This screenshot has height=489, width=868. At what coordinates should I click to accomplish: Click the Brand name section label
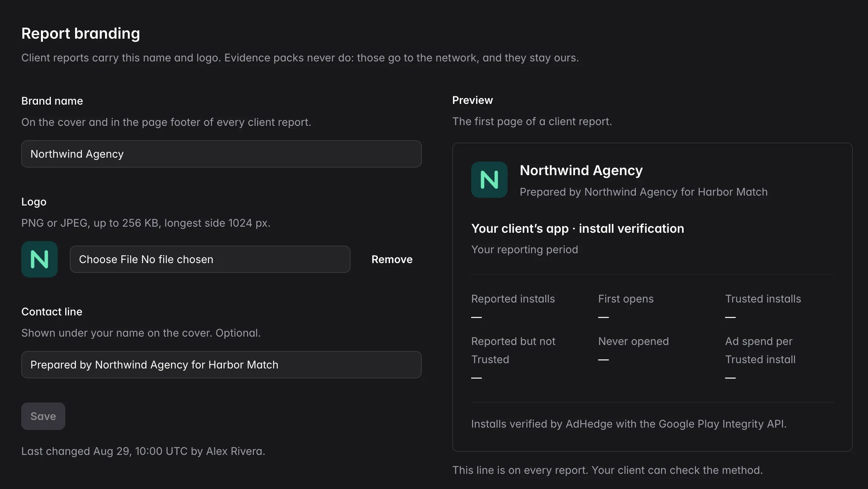coord(52,101)
